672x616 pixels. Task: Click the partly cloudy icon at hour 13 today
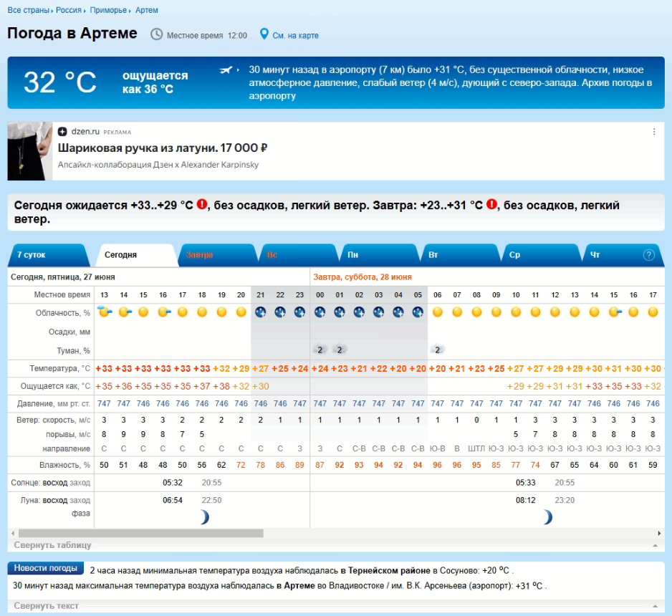click(104, 312)
